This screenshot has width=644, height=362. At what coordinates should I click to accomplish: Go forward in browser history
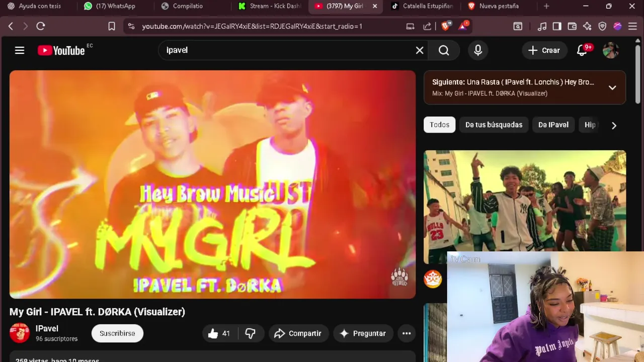25,26
